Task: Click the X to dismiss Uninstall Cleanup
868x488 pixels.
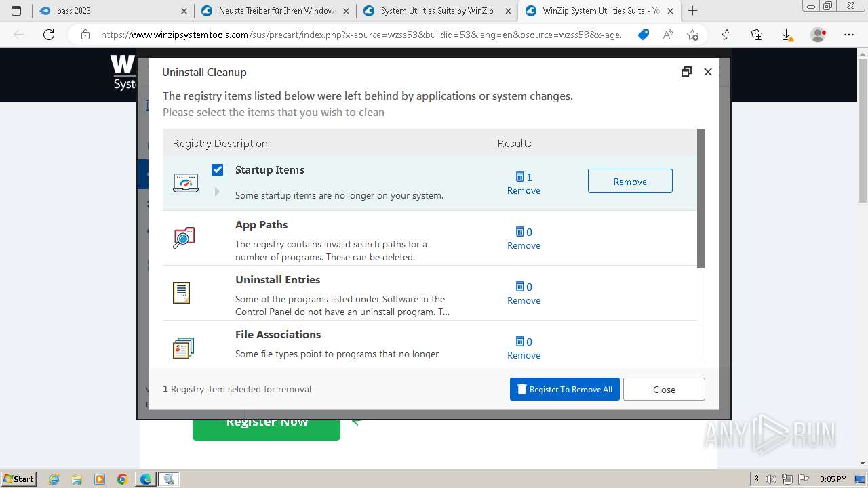Action: click(708, 72)
